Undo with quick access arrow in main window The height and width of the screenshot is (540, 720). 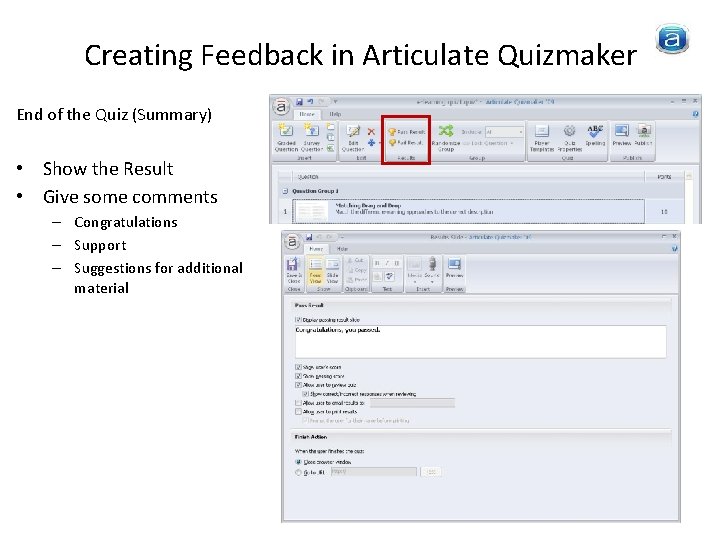[310, 101]
